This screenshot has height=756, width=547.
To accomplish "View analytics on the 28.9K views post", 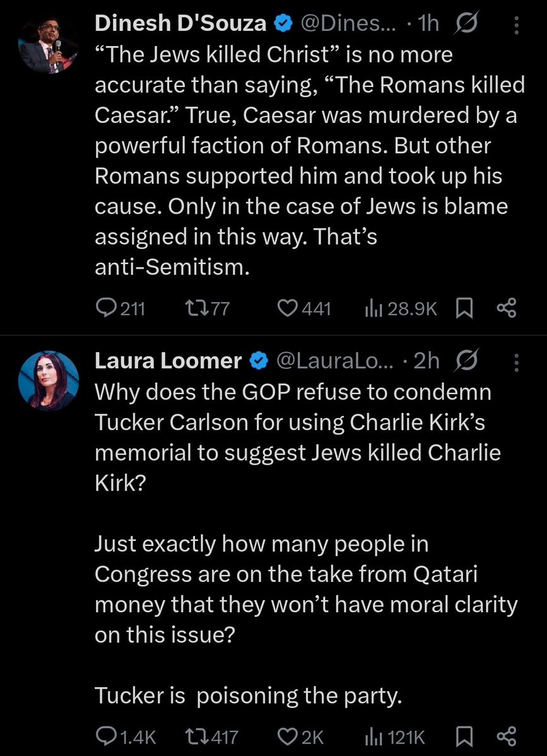I will point(375,308).
